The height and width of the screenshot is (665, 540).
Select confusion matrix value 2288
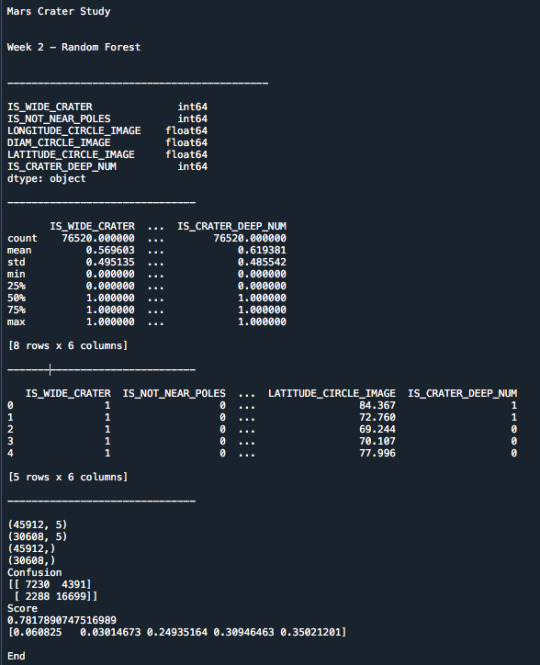pyautogui.click(x=37, y=596)
